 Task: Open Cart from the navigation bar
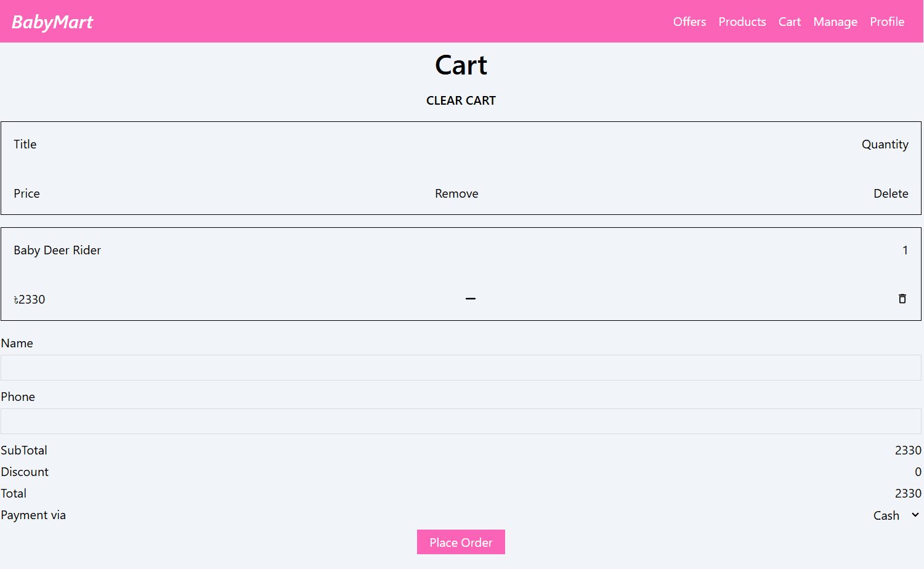point(789,22)
